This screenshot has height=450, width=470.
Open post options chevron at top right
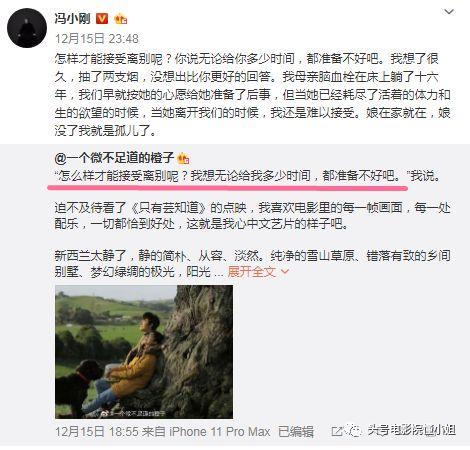pos(449,12)
